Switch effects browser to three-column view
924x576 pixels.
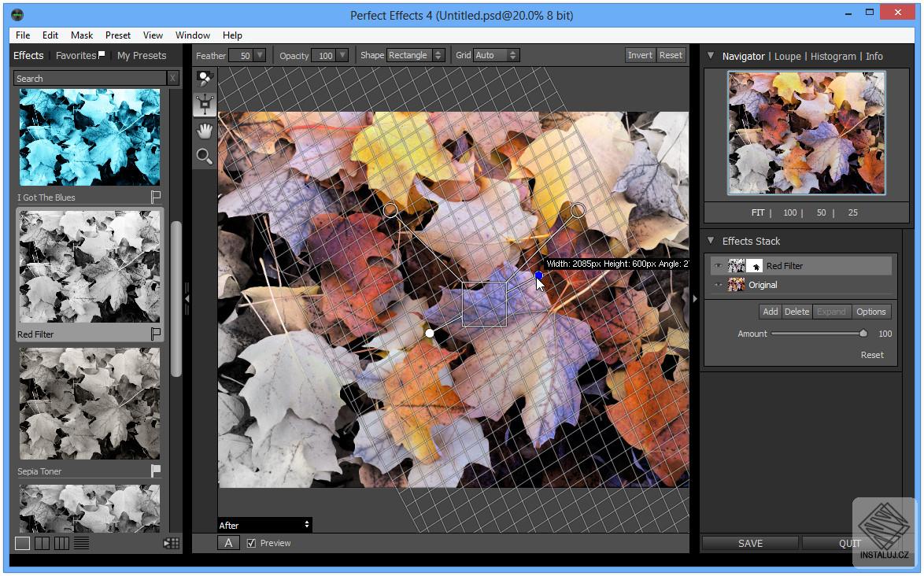(x=61, y=543)
